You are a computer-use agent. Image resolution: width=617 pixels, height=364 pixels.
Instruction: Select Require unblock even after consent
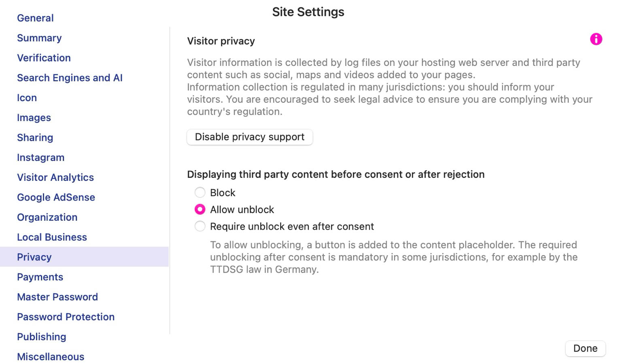point(200,226)
